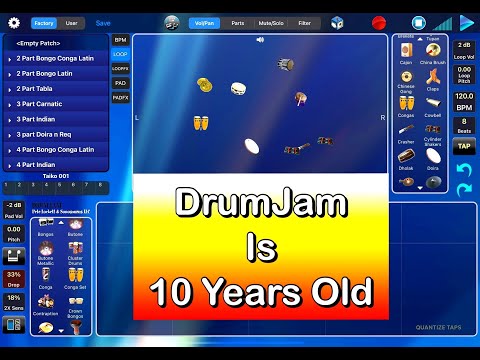
Task: Select the Congas loop instrument
Action: [x=406, y=107]
